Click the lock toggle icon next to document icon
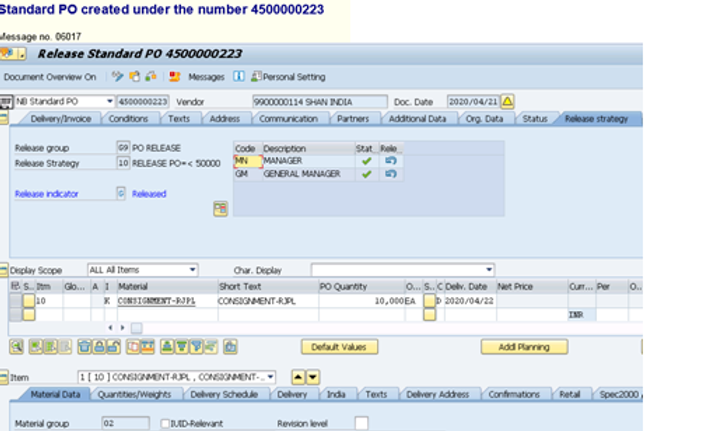This screenshot has height=431, width=704. pos(151,77)
